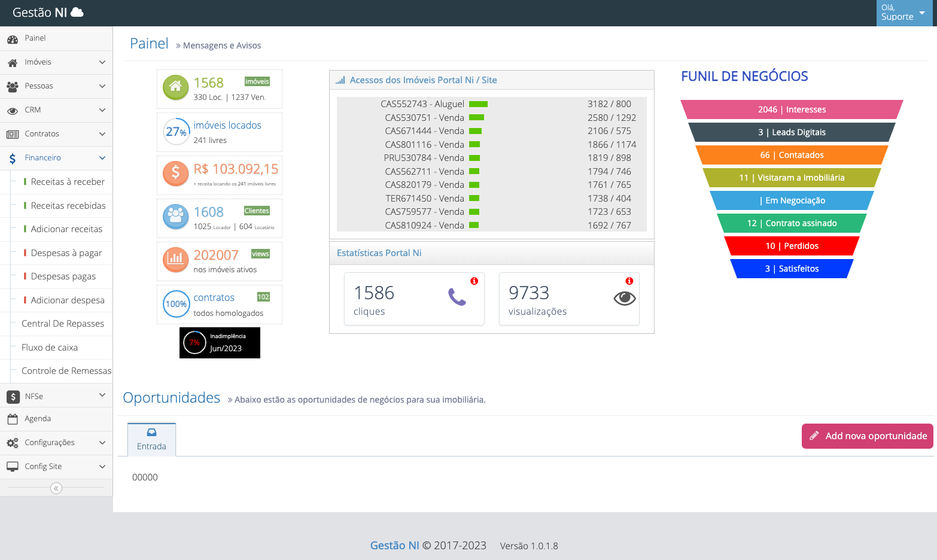This screenshot has width=937, height=560.
Task: Expand the Imóveis sidebar menu
Action: coord(56,62)
